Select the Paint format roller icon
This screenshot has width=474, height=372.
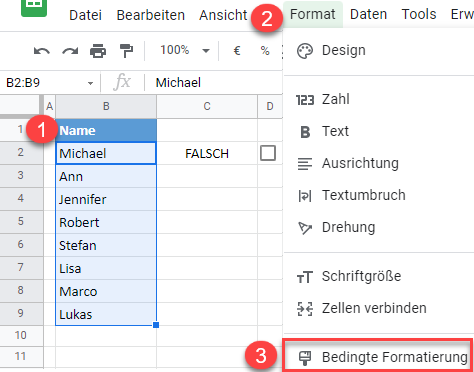(x=126, y=51)
